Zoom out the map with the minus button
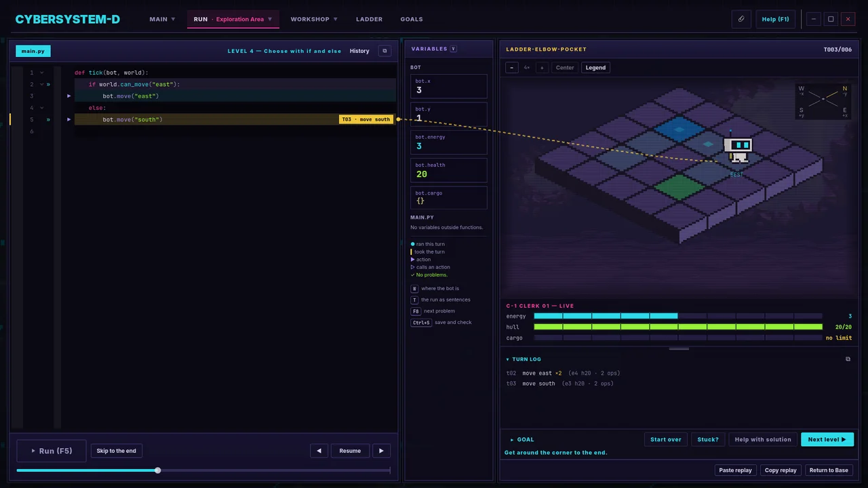The height and width of the screenshot is (488, 868). click(512, 68)
